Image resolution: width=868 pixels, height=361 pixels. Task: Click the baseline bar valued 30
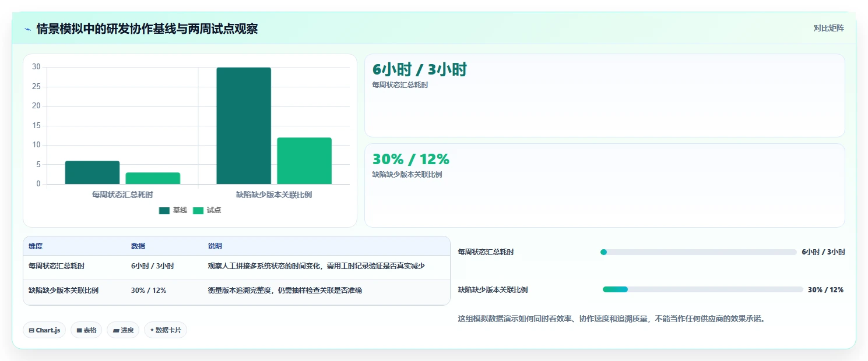point(244,126)
